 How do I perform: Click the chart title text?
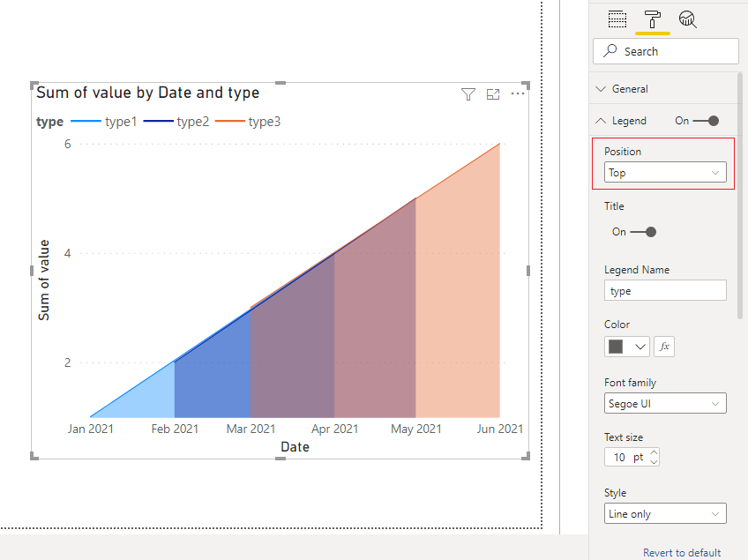pos(148,93)
